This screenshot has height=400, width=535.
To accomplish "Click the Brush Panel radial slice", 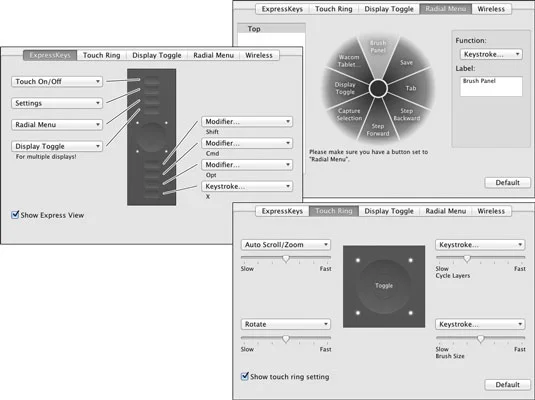I will [x=378, y=47].
